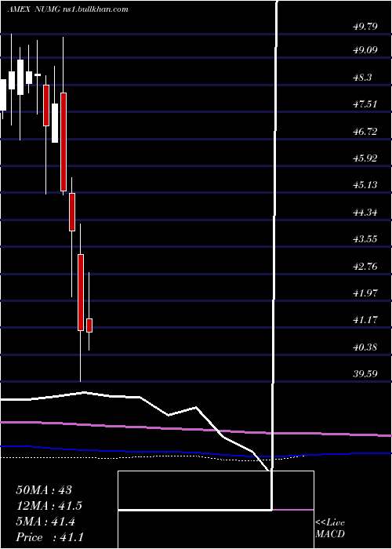
Task: Click the 45.92 price axis label
Action: 365,158
